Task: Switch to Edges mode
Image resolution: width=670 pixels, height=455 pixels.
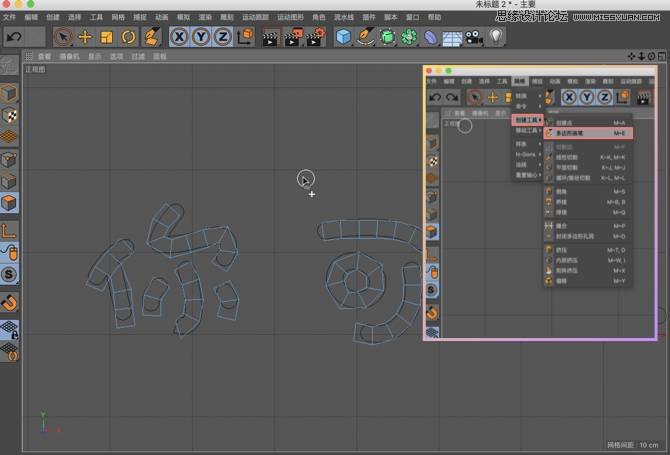Action: point(9,181)
